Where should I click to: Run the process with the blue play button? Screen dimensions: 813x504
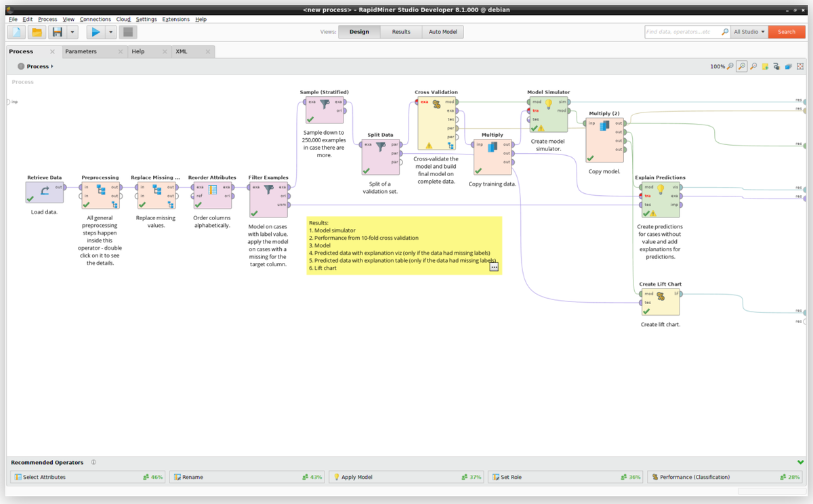click(96, 32)
